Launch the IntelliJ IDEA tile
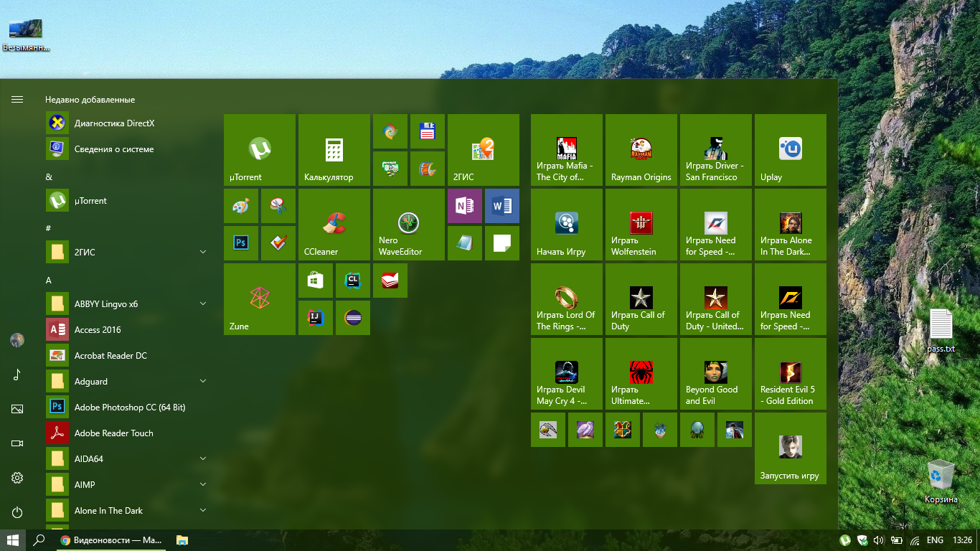 tap(316, 318)
